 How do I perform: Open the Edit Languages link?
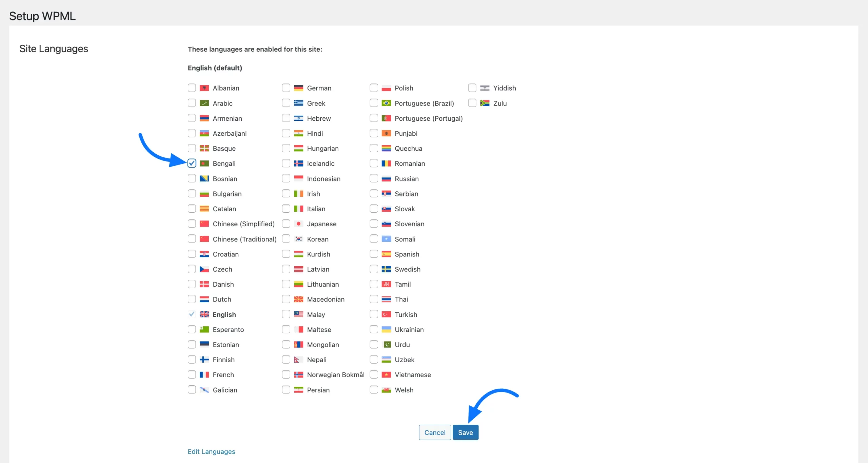click(x=211, y=451)
